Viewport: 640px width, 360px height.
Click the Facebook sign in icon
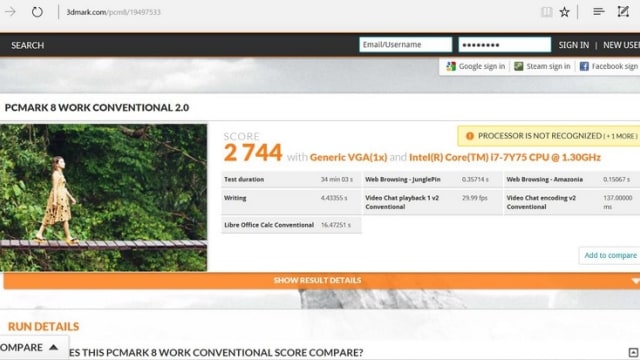pos(584,66)
